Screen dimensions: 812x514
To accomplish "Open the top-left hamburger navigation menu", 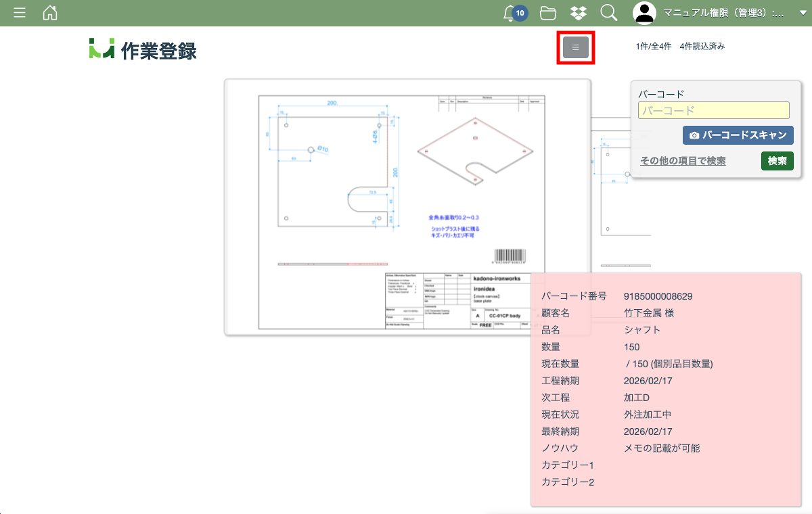I will tap(20, 13).
